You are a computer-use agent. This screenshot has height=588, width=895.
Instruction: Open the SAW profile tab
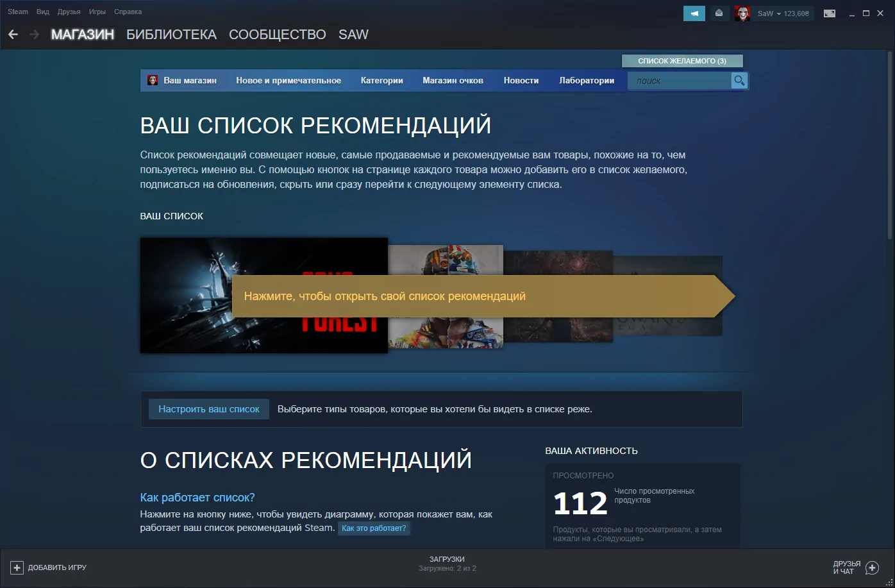click(354, 35)
